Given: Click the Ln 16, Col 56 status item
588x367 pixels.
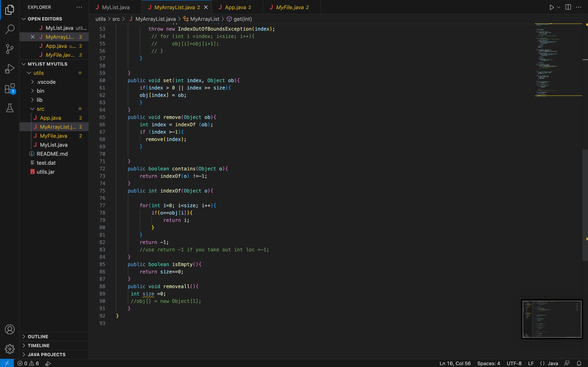Looking at the screenshot, I should (x=455, y=363).
